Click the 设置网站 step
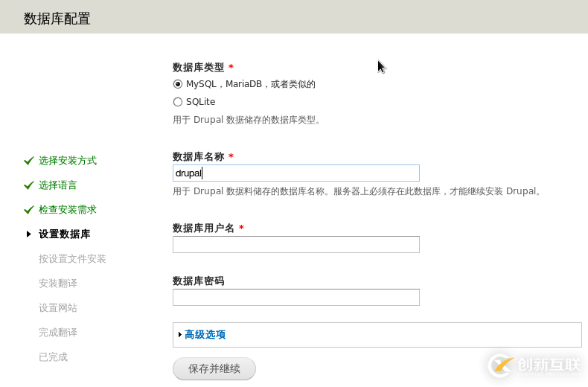 tap(58, 308)
